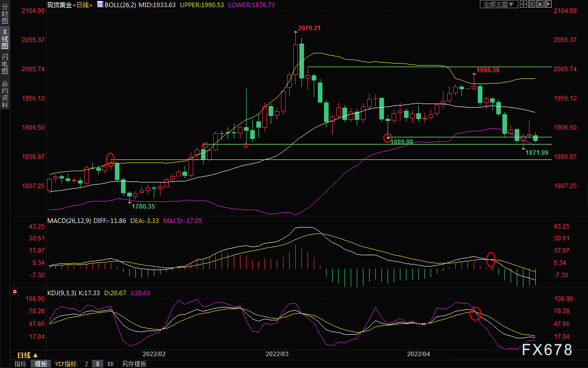588x368 pixels.
Task: Click the export chart arrow icon
Action: pos(548,4)
